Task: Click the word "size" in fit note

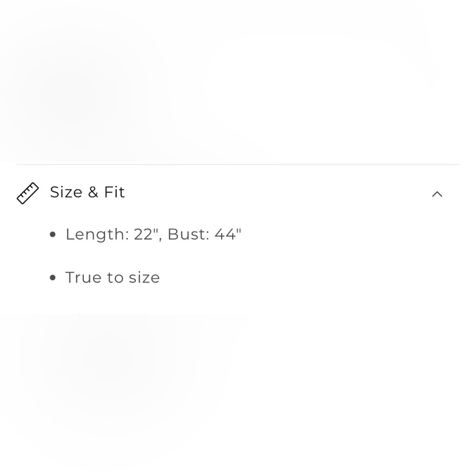Action: (x=144, y=278)
